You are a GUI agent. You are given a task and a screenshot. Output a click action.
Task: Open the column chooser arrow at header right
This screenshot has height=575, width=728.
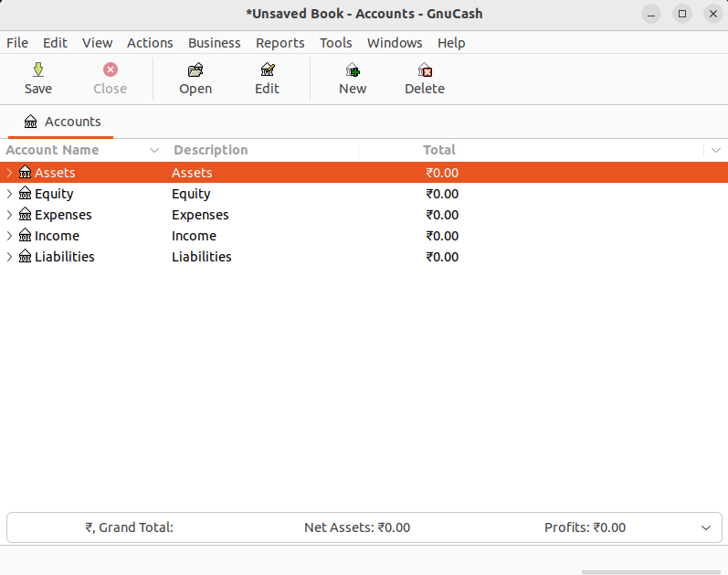coord(716,150)
